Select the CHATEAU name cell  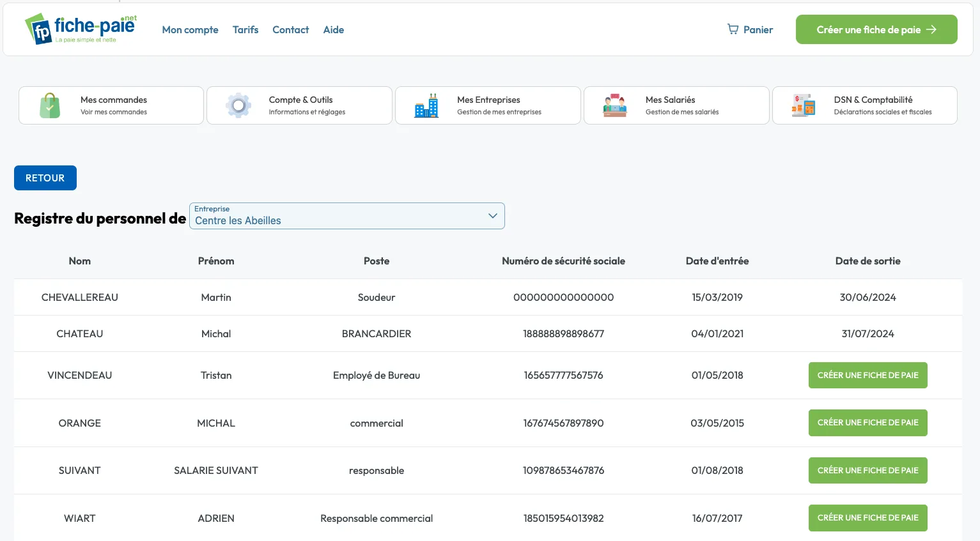click(x=80, y=333)
